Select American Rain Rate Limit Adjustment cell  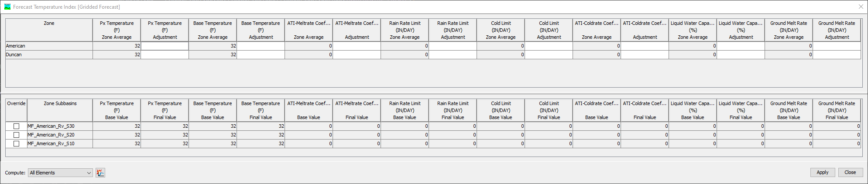pyautogui.click(x=453, y=46)
